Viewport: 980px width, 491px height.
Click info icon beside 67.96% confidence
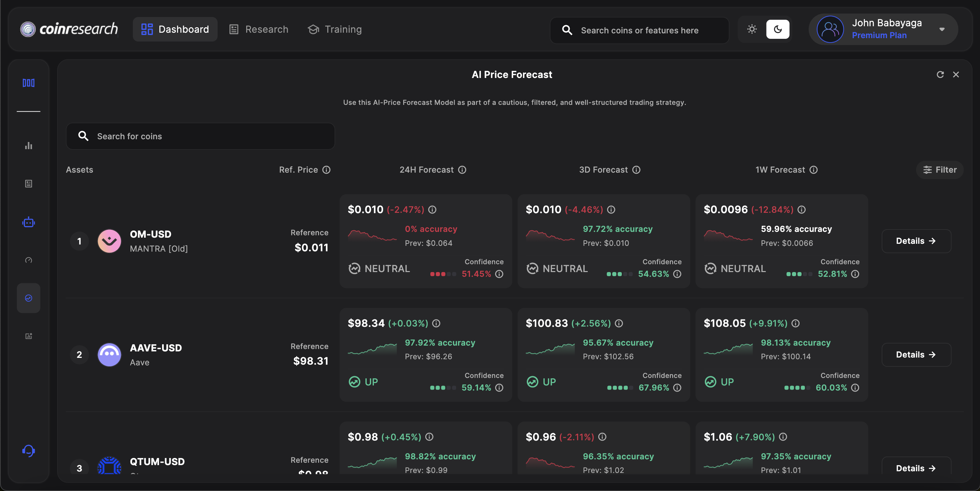(677, 387)
